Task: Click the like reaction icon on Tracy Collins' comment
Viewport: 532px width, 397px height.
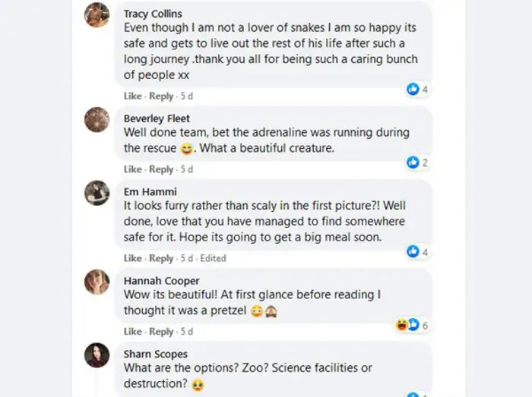Action: pos(413,90)
